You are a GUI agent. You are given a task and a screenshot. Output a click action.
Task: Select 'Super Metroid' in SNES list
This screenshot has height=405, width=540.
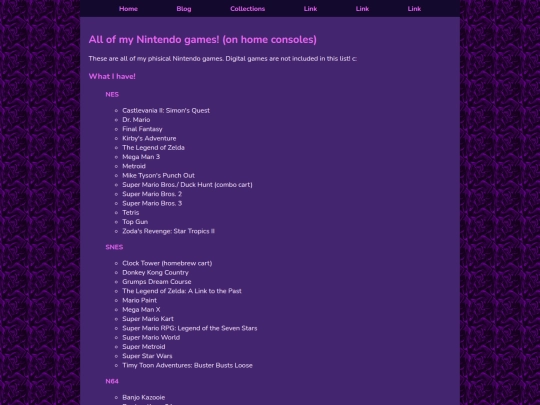coord(144,347)
